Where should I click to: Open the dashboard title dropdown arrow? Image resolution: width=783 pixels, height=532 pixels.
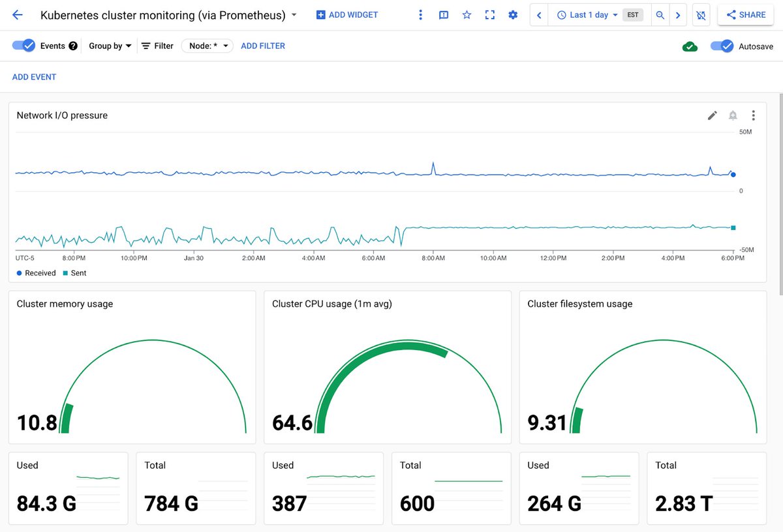pyautogui.click(x=294, y=14)
